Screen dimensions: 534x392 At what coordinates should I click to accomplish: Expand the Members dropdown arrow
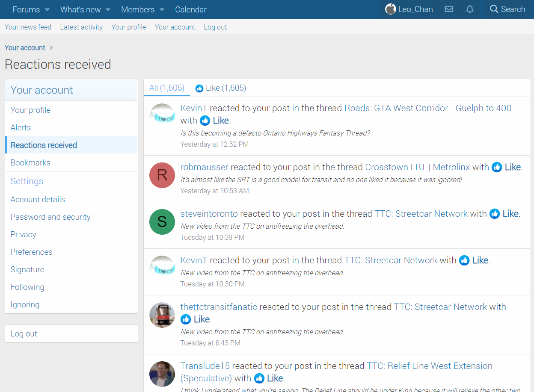pos(162,9)
